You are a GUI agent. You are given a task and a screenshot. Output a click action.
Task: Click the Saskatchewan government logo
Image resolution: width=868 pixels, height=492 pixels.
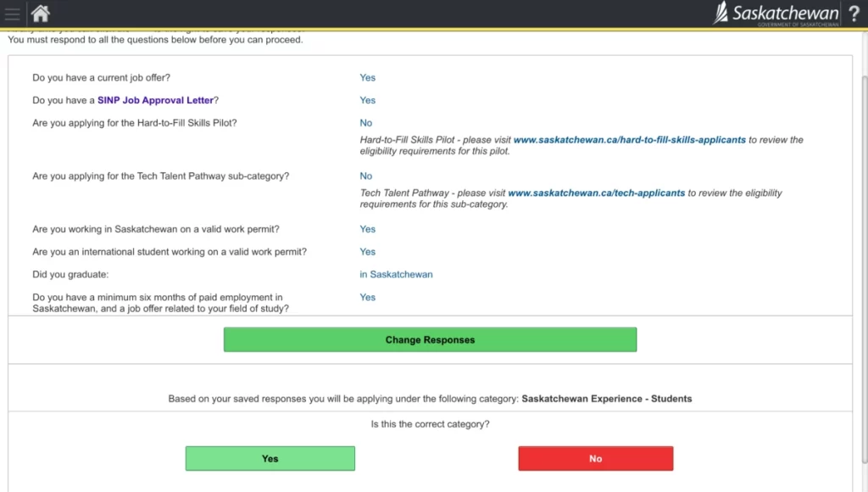click(x=776, y=14)
